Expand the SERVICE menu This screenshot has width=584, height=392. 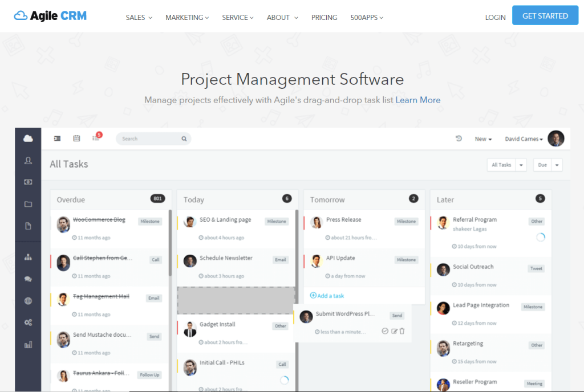[238, 18]
